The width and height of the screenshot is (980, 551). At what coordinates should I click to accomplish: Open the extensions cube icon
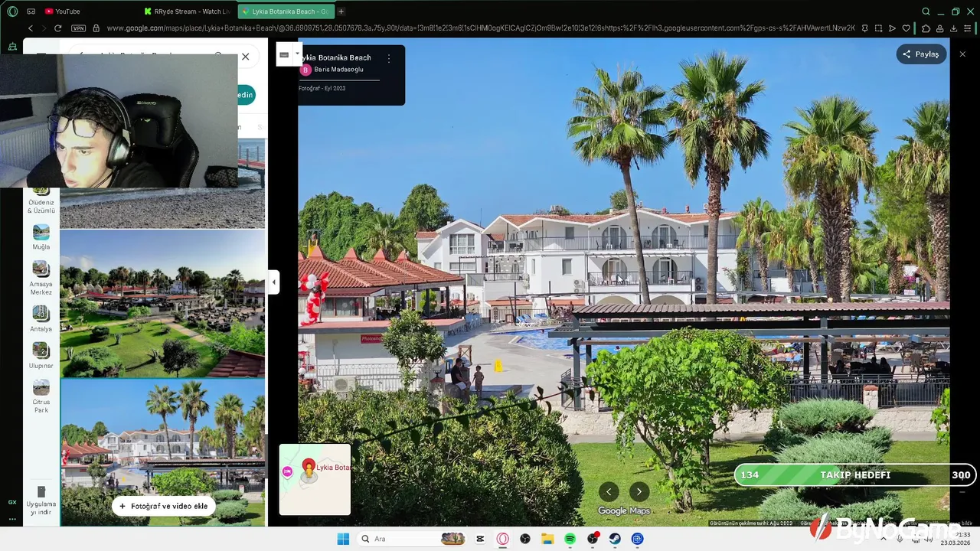click(926, 28)
